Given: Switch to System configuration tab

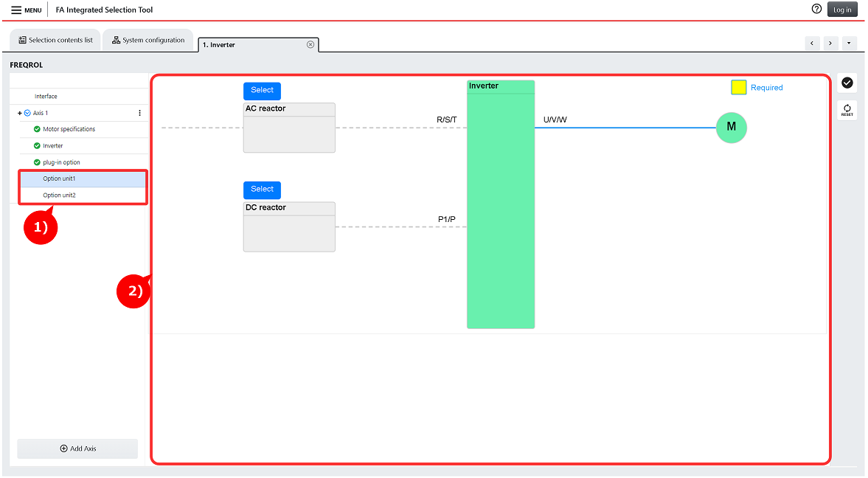Looking at the screenshot, I should tap(148, 40).
